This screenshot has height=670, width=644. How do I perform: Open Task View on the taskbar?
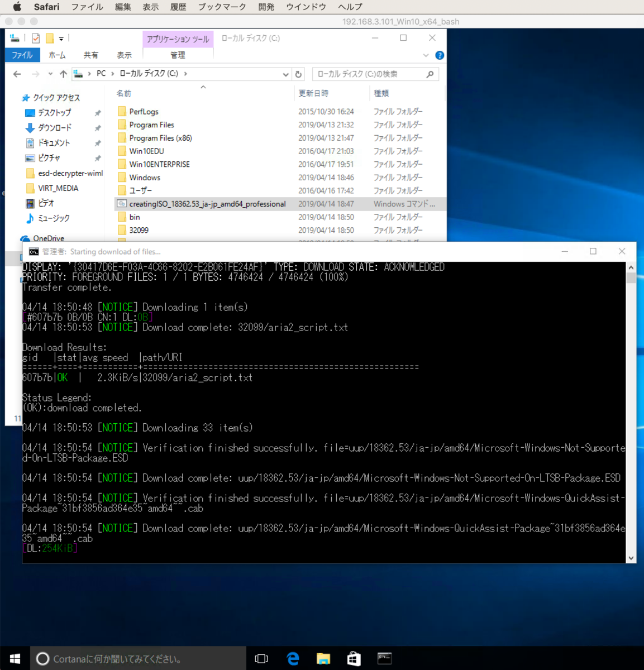261,658
